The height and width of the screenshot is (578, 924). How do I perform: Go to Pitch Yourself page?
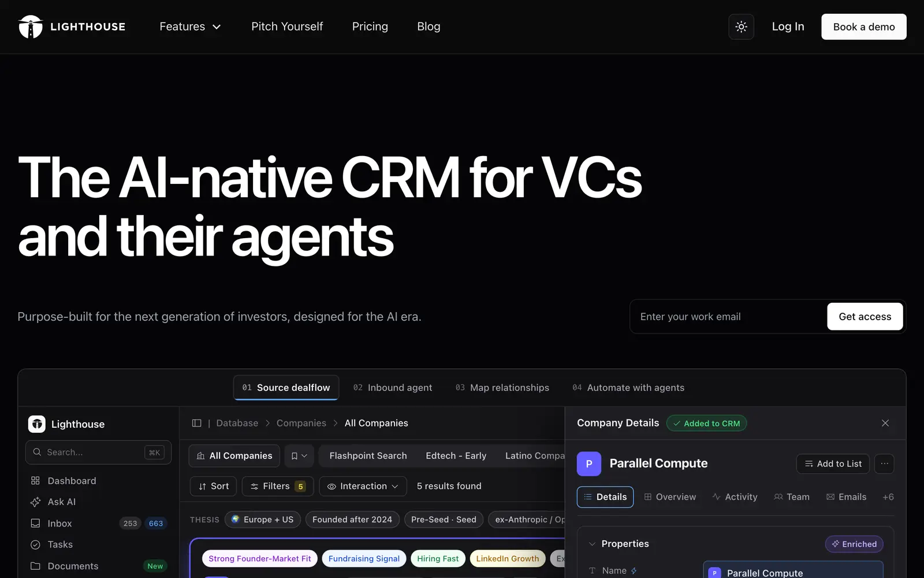[x=287, y=27]
